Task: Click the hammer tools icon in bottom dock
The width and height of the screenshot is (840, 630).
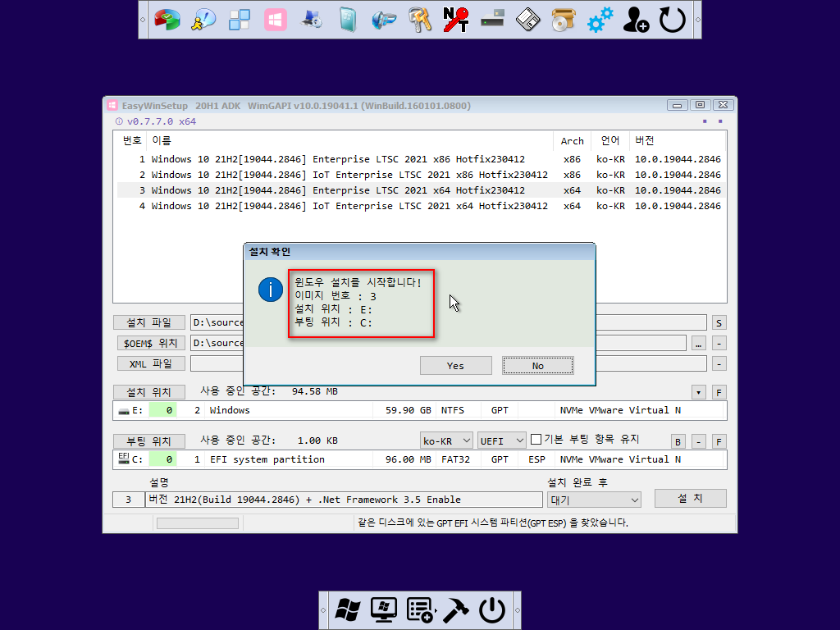Action: 456,610
